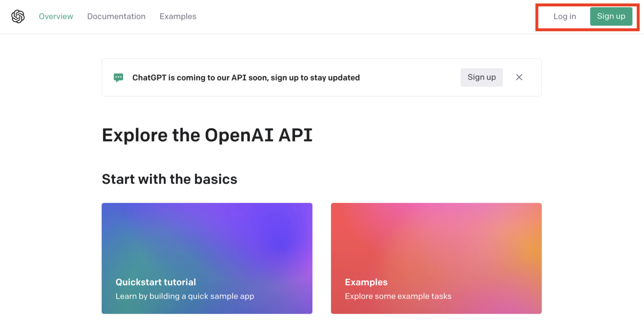
Task: Click 'Explore some example tasks' text
Action: (x=398, y=296)
